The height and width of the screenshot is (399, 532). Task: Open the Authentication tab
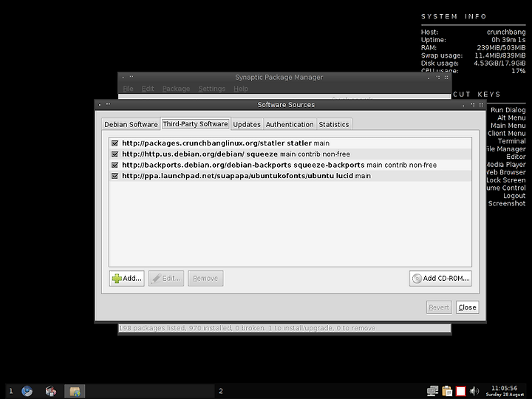pyautogui.click(x=290, y=125)
